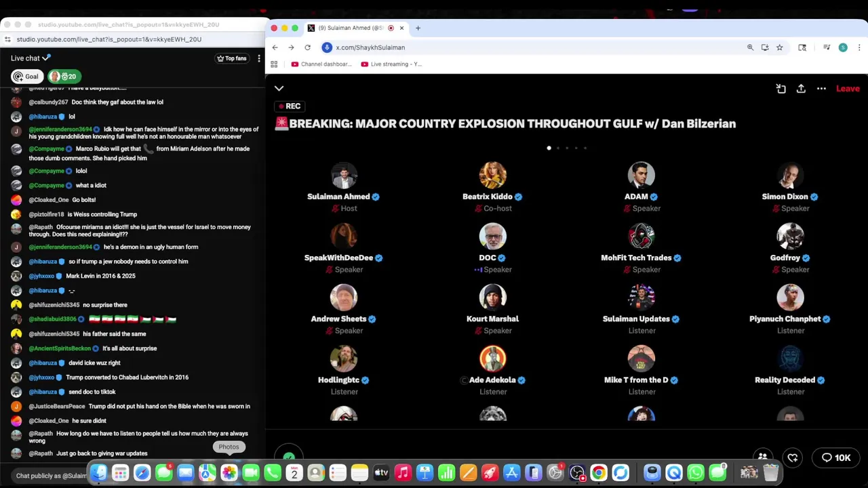Go to the second page dot of participants
868x488 pixels.
click(558, 148)
